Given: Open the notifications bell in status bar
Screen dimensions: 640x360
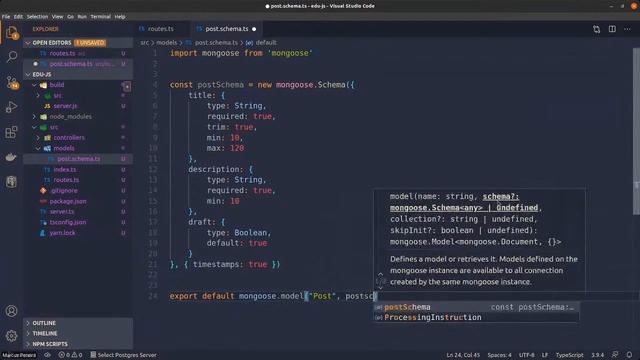Looking at the screenshot, I should pyautogui.click(x=629, y=355).
